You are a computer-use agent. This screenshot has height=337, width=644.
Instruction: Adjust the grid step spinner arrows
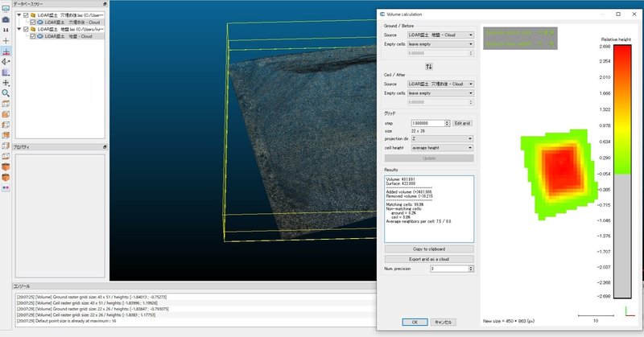[x=448, y=123]
